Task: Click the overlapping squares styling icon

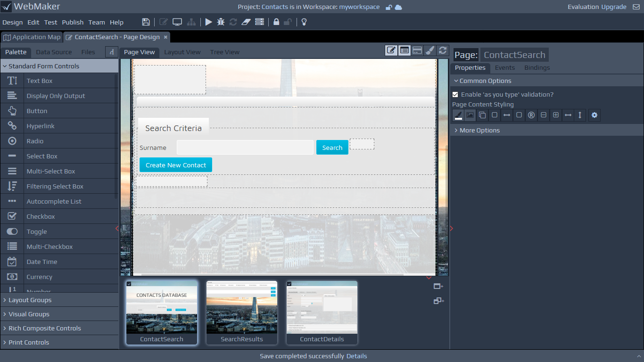Action: [x=482, y=115]
